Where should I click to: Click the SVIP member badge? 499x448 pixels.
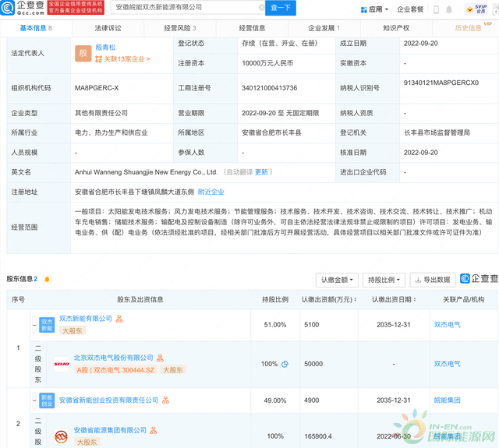[x=476, y=9]
